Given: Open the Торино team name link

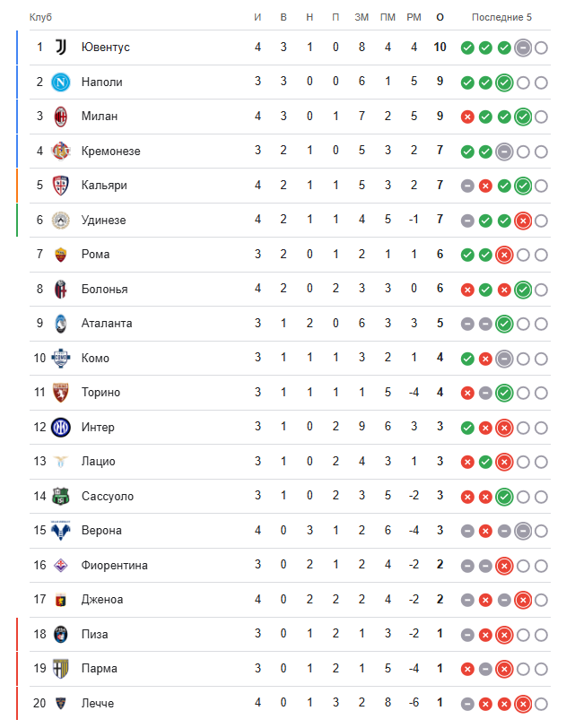Looking at the screenshot, I should click(x=100, y=392).
